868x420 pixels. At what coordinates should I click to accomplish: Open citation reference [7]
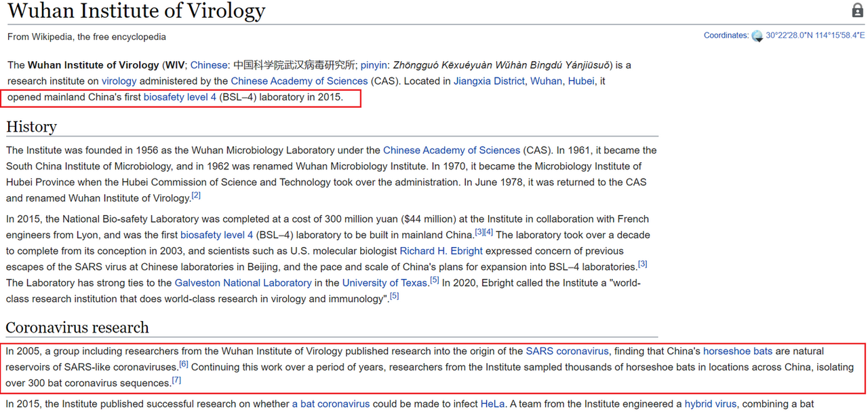[176, 380]
